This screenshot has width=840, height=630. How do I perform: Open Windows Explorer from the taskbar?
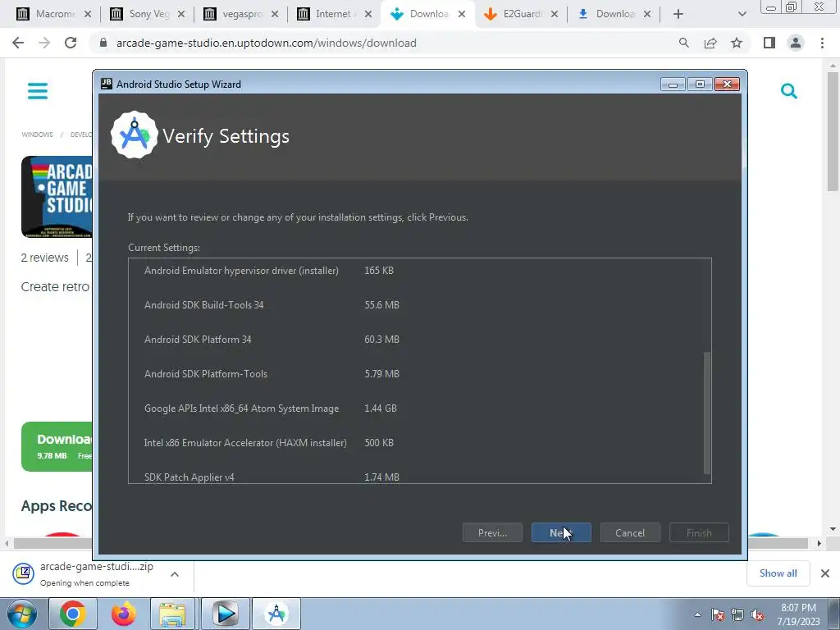click(172, 614)
